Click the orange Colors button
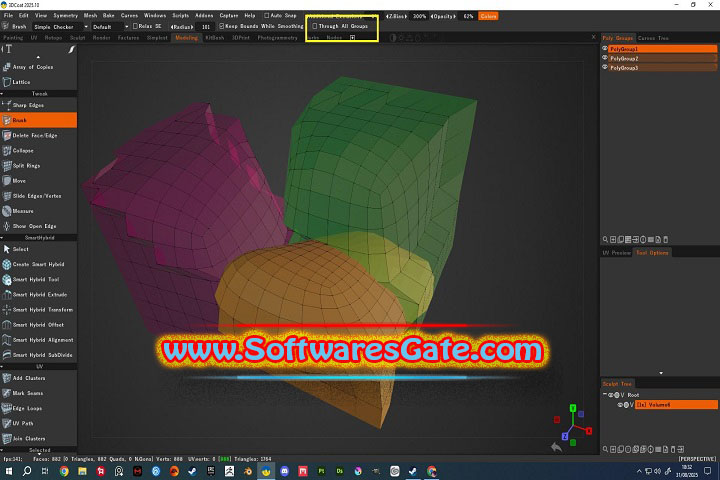Screen dimensions: 720x480 tap(488, 16)
